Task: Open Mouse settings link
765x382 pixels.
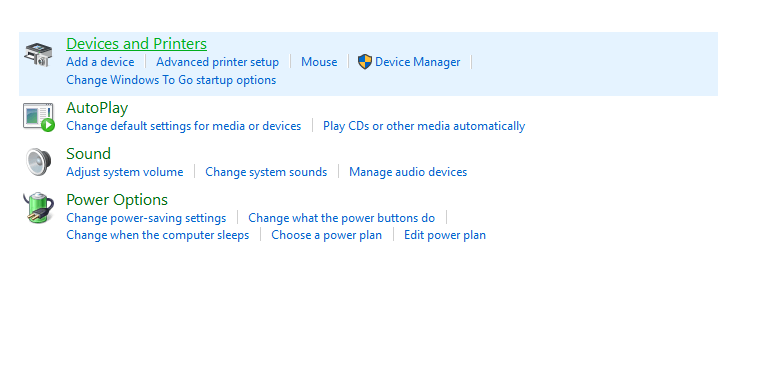Action: click(x=319, y=62)
